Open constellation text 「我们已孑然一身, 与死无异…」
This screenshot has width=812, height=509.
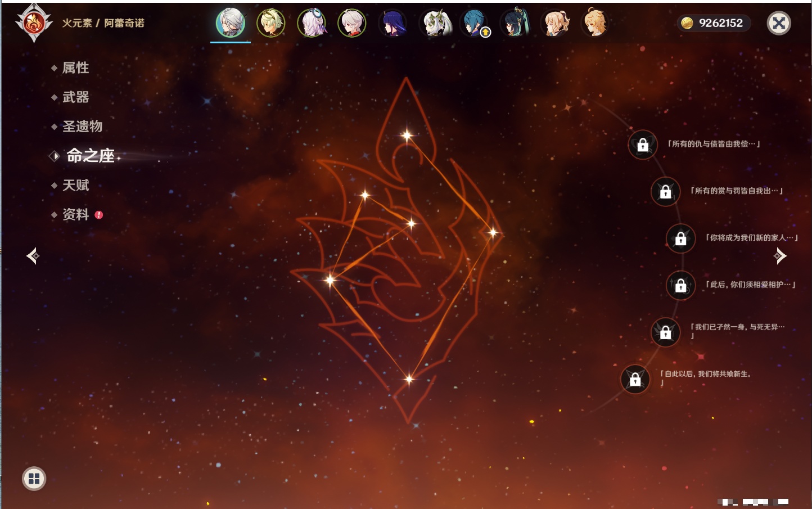click(737, 331)
